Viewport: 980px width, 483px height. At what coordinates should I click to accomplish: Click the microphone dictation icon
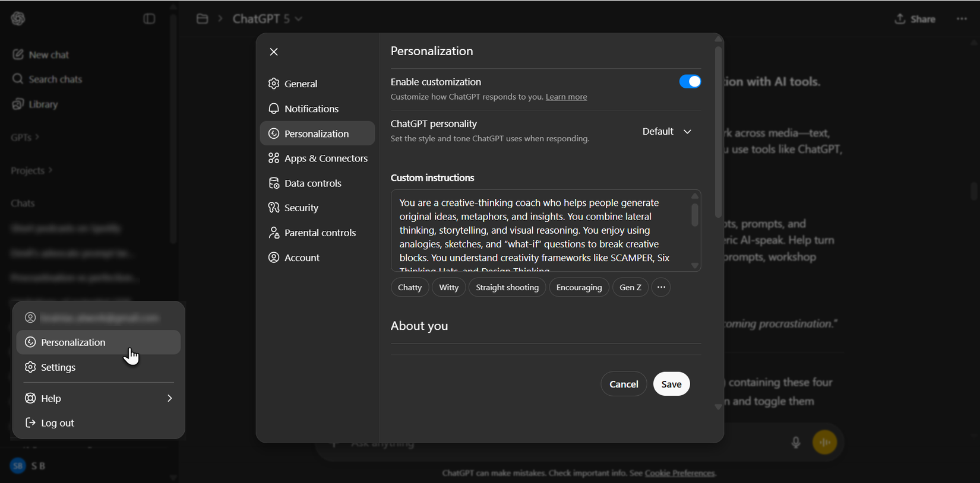(796, 442)
